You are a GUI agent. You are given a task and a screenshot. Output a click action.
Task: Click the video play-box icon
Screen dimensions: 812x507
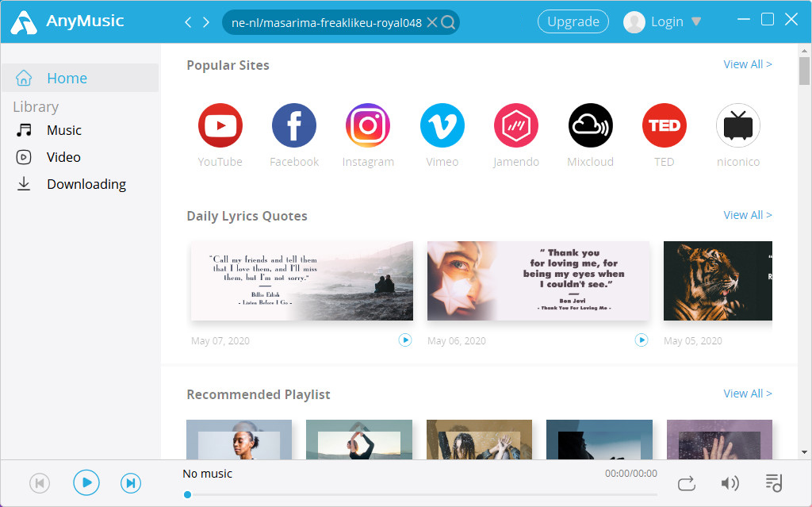tap(24, 157)
